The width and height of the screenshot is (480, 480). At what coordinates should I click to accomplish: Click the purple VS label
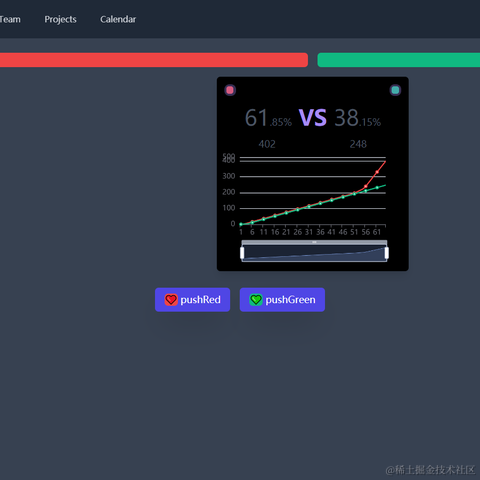point(313,117)
